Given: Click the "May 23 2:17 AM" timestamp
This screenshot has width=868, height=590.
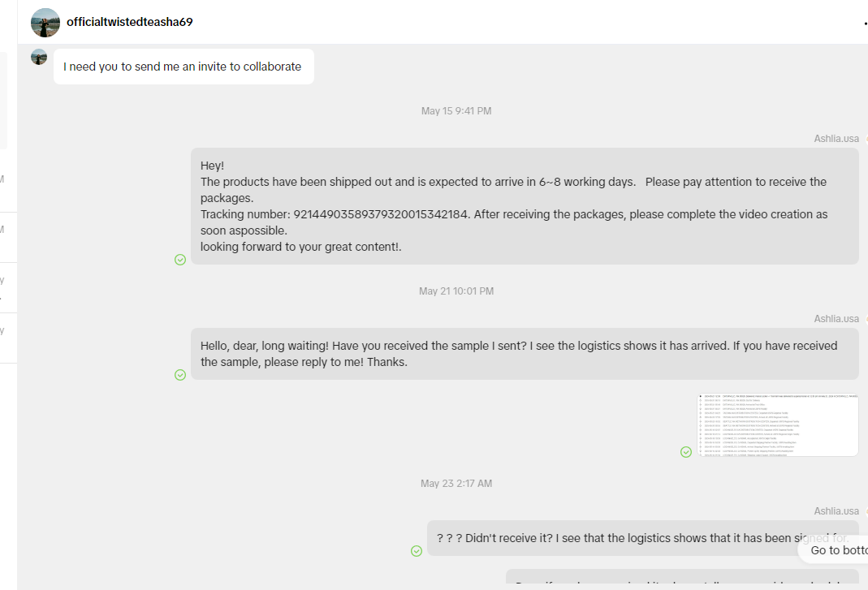Looking at the screenshot, I should [456, 484].
